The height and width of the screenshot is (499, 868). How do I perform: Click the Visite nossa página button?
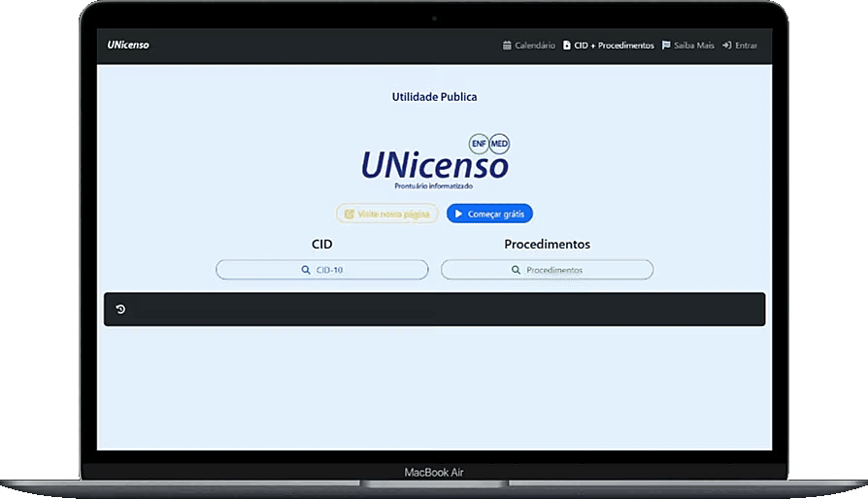click(387, 214)
